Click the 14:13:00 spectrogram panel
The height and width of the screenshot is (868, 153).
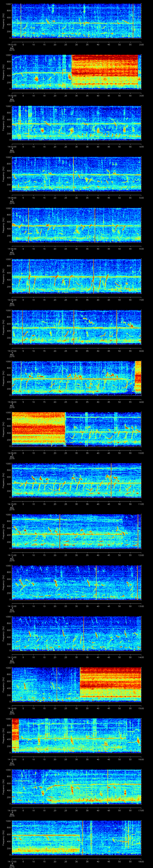click(77, 633)
